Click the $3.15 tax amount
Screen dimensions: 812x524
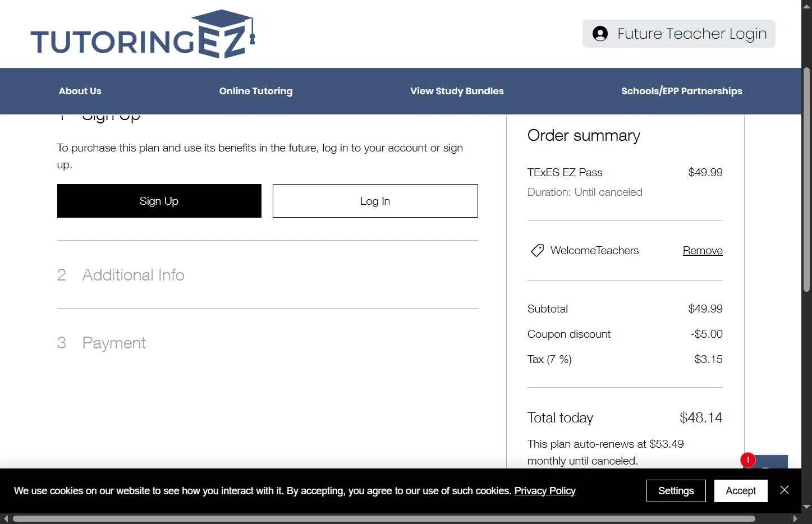click(x=708, y=359)
